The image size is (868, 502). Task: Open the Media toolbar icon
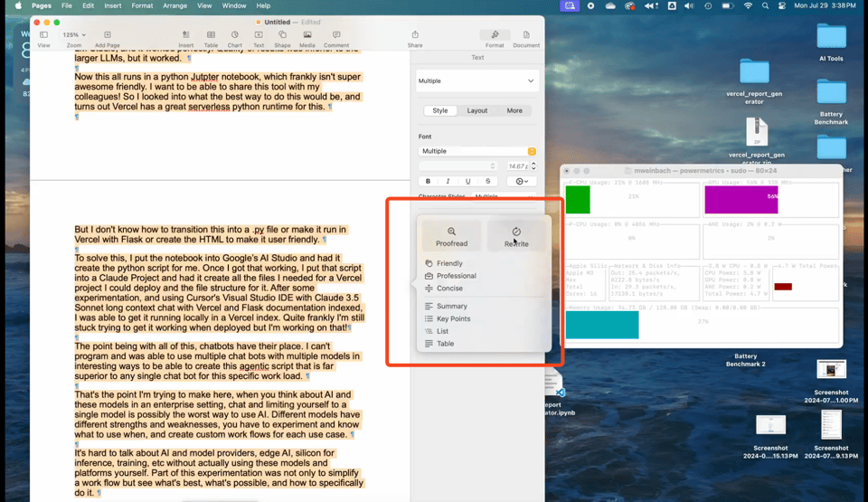pyautogui.click(x=307, y=36)
